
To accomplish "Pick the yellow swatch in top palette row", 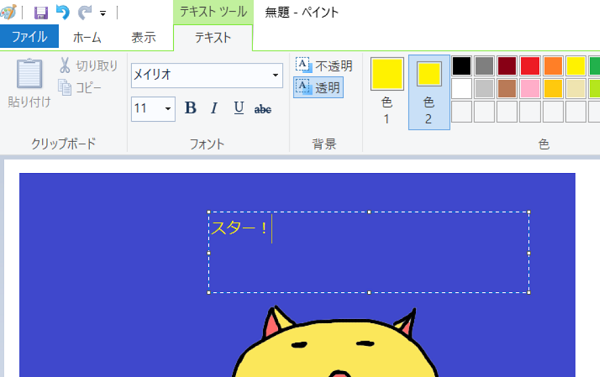I will (576, 66).
